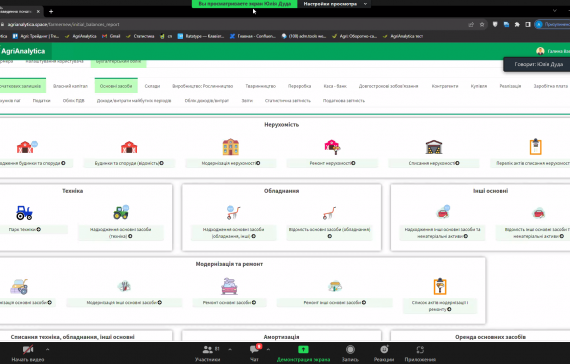Viewport: 570px width, 364px height.
Task: Open the Список актів модернізації clipboard icon
Action: (x=440, y=286)
